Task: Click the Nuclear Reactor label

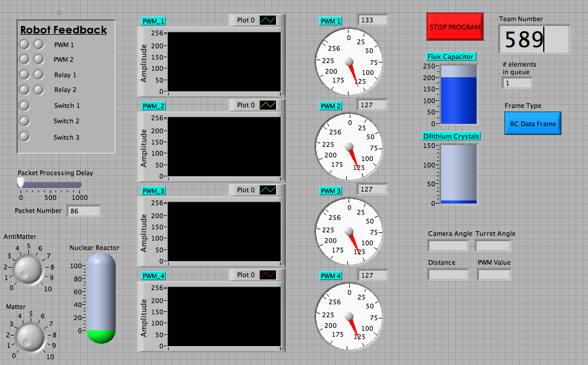Action: (94, 248)
